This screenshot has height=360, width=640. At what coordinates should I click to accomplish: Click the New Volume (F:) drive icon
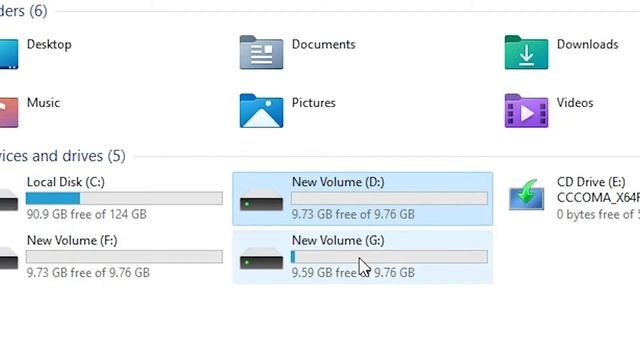(9, 258)
